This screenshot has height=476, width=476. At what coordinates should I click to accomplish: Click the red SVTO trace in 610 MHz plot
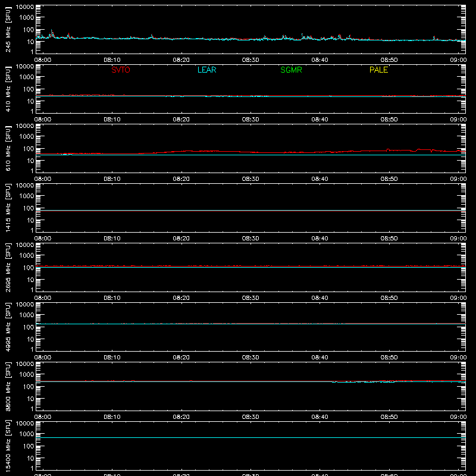(x=250, y=152)
